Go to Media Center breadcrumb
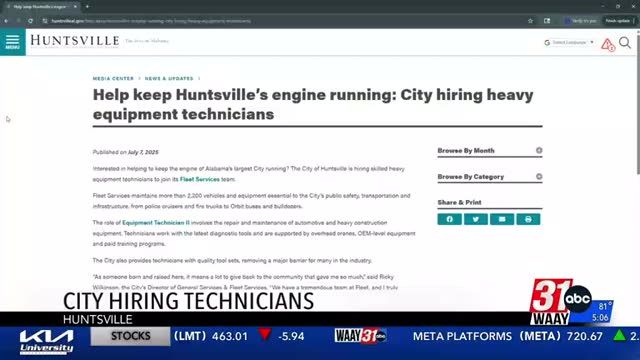Image resolution: width=640 pixels, height=360 pixels. click(113, 78)
